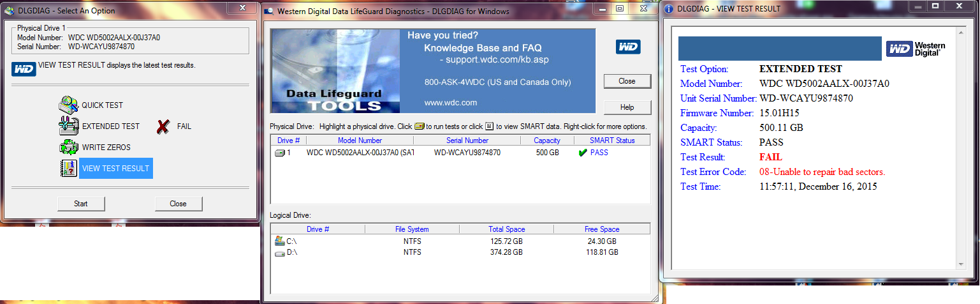The image size is (980, 304).
Task: Click the D:\ logical drive icon
Action: tap(279, 253)
